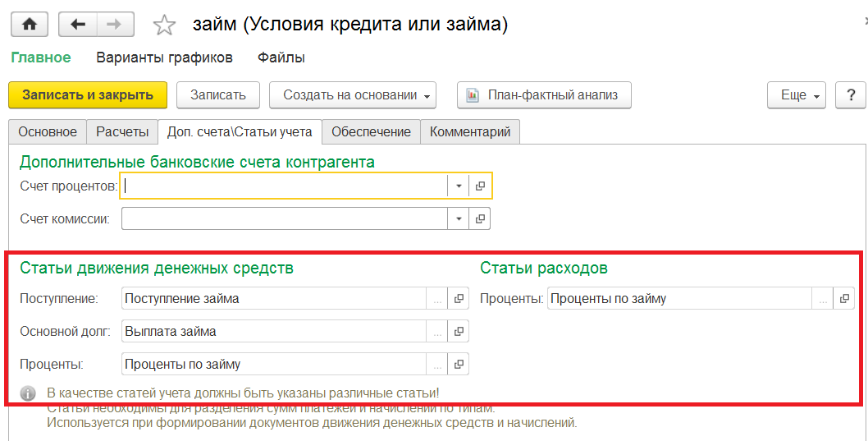
Task: Switch to the Расчеты tab
Action: [x=122, y=132]
